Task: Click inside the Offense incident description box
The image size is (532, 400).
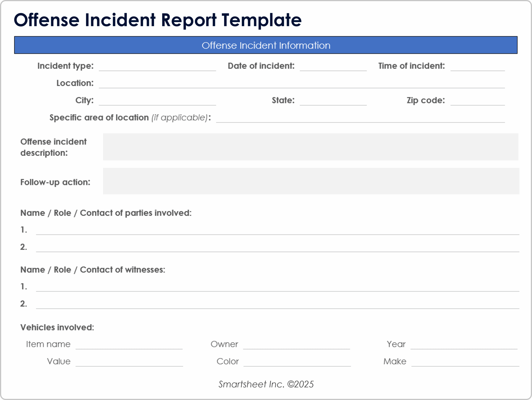Action: click(x=310, y=147)
